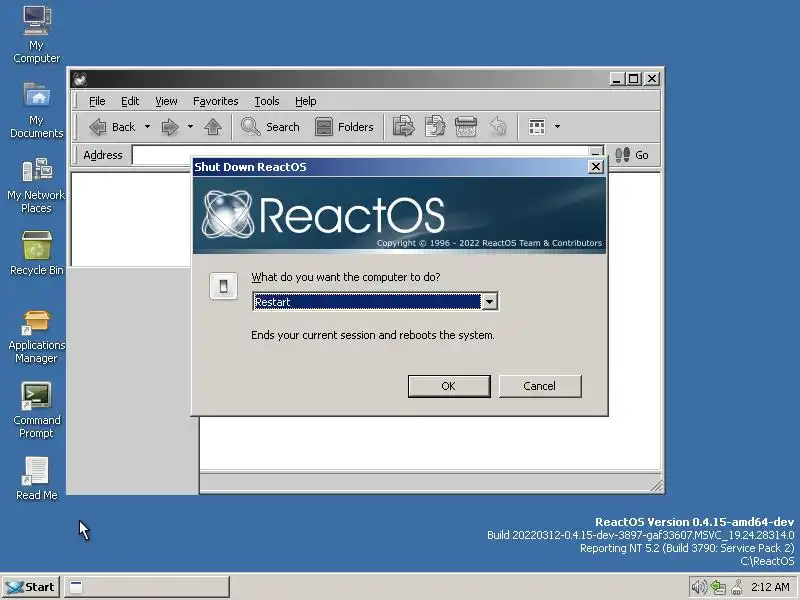Minimize the explorer window
The width and height of the screenshot is (800, 600).
[x=617, y=79]
